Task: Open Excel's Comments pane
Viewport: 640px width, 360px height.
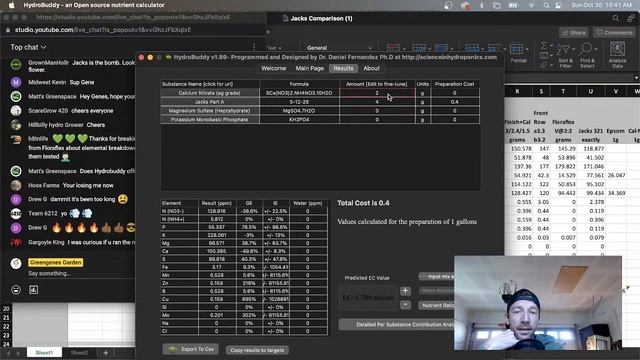Action: pyautogui.click(x=614, y=33)
